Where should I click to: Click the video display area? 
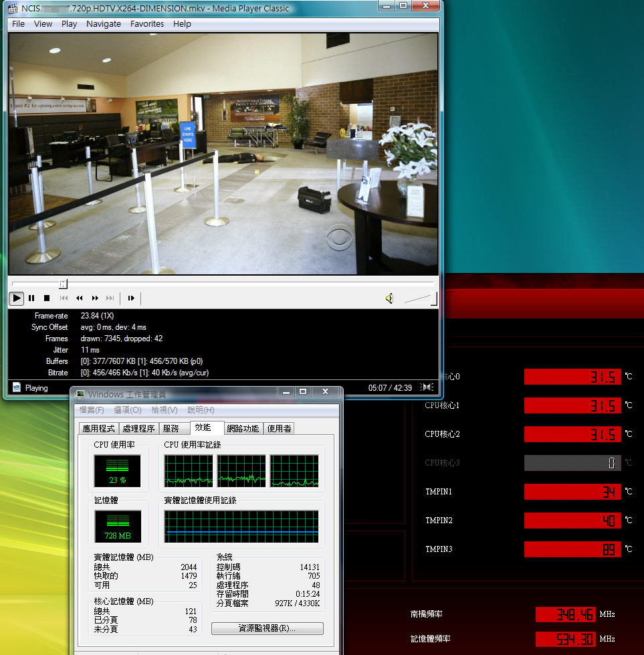[223, 154]
